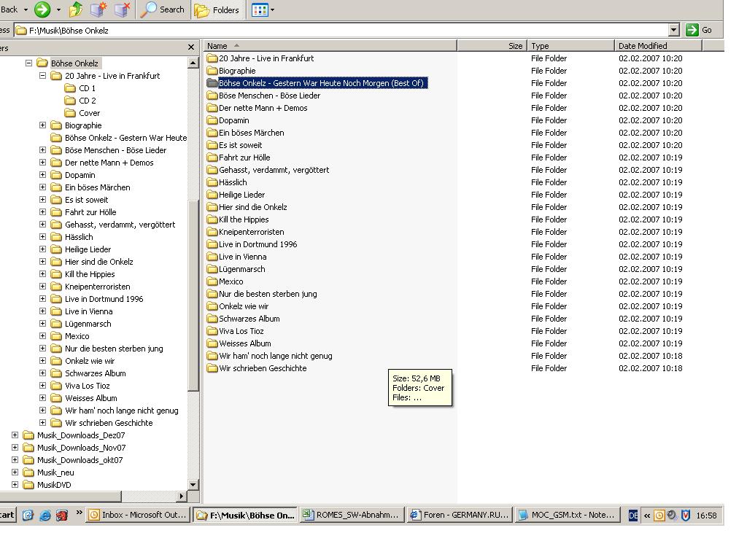Select Nur die besten sterben jung in list

point(268,294)
